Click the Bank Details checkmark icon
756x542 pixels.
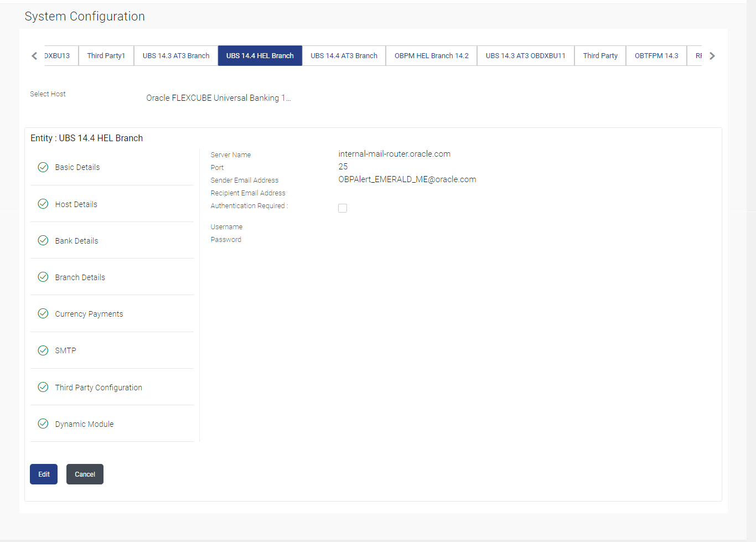click(x=43, y=240)
